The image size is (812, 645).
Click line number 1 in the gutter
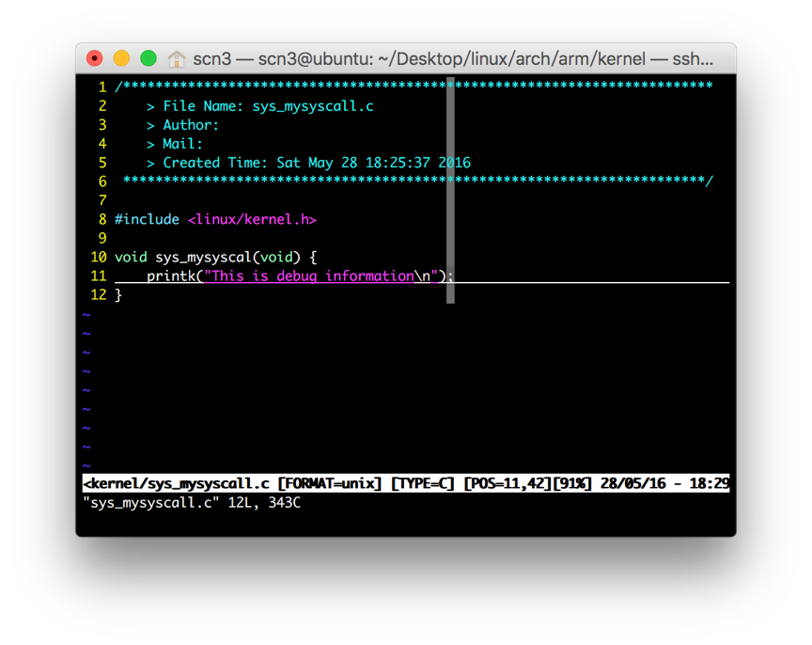pos(102,87)
